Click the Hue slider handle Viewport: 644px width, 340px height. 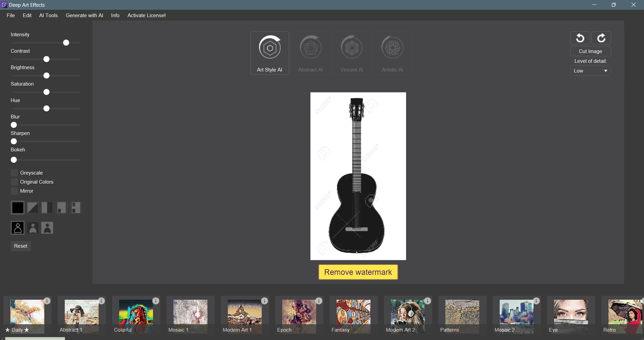coord(46,108)
